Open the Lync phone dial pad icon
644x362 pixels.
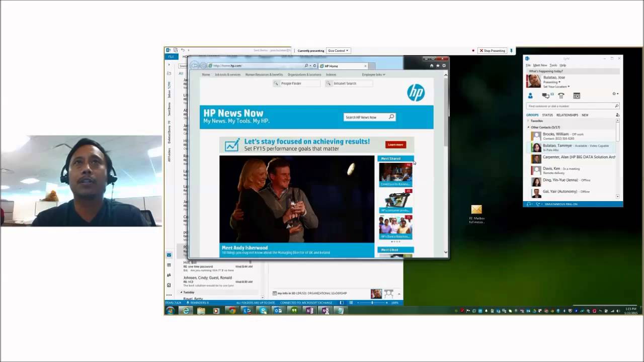[x=561, y=96]
